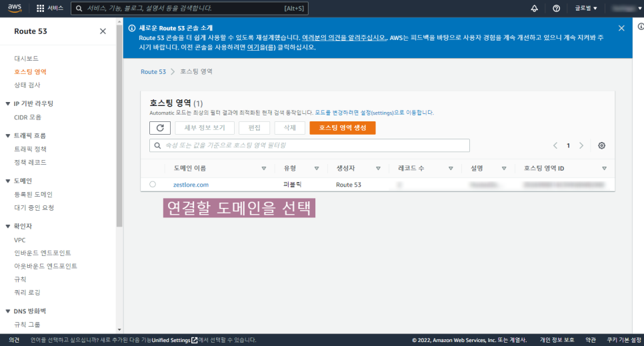This screenshot has width=644, height=346.
Task: Open table preferences gear icon
Action: point(602,145)
